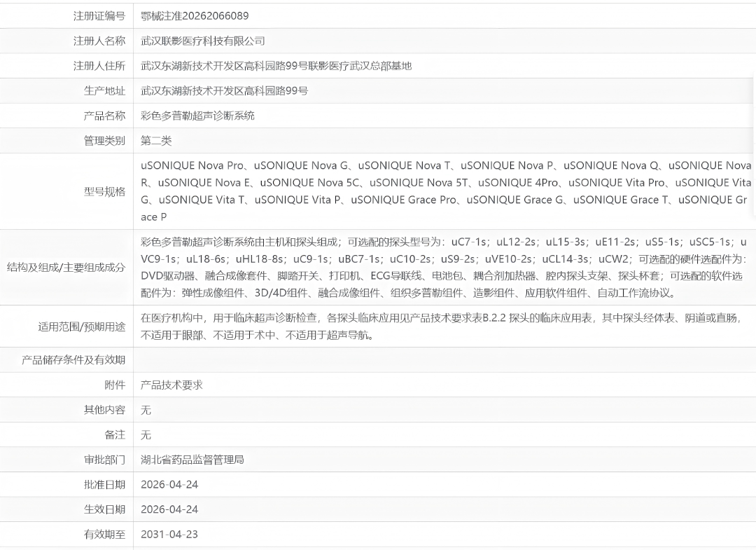The width and height of the screenshot is (756, 550).
Task: Select production address 武汉东湖新技术开发区高科园路99号
Action: tap(224, 90)
